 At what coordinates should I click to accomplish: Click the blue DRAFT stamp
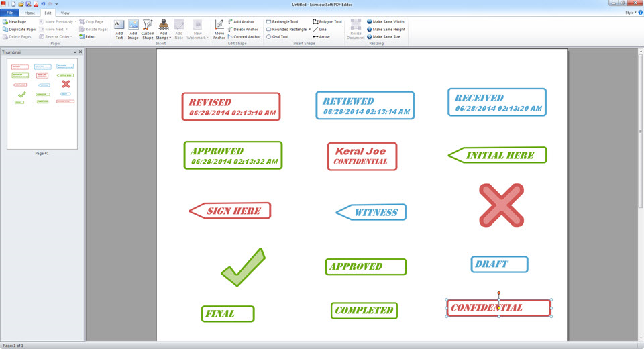[x=499, y=264]
